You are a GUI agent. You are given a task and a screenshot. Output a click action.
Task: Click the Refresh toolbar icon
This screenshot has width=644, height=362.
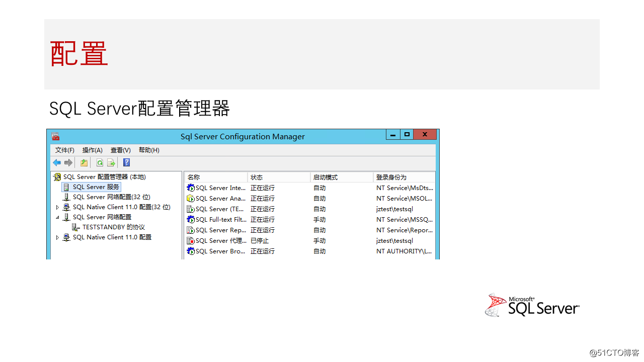(x=100, y=163)
